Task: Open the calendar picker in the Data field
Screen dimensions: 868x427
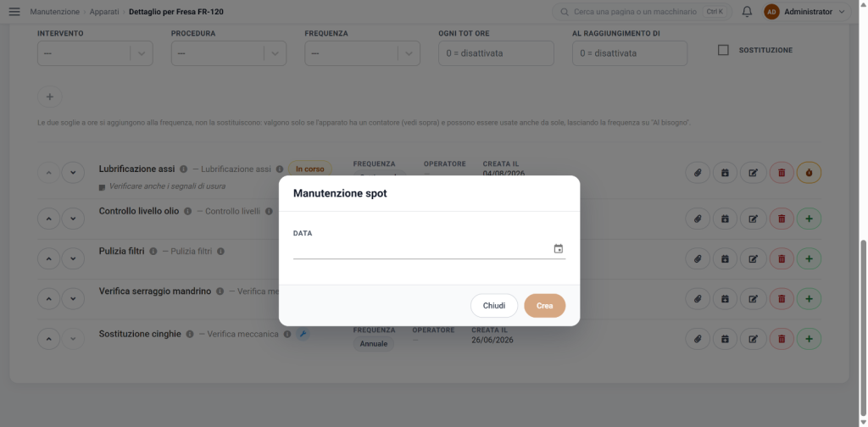Action: pos(559,249)
